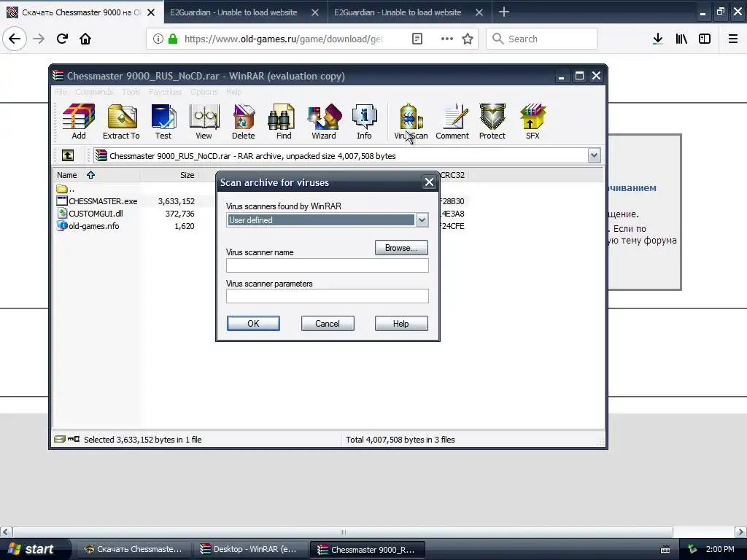747x560 pixels.
Task: Close the Scan archive for viruses dialog
Action: tap(429, 182)
